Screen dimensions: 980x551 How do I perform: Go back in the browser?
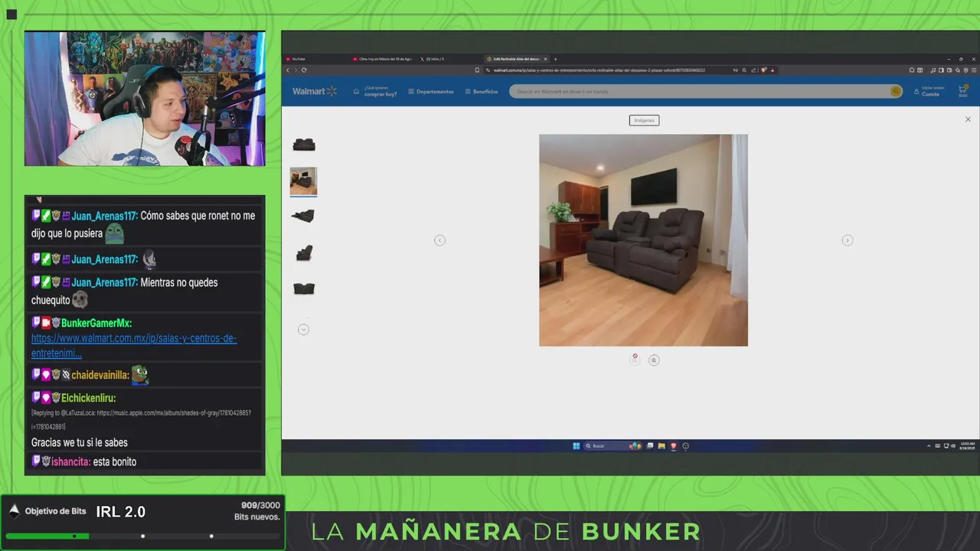(x=288, y=70)
